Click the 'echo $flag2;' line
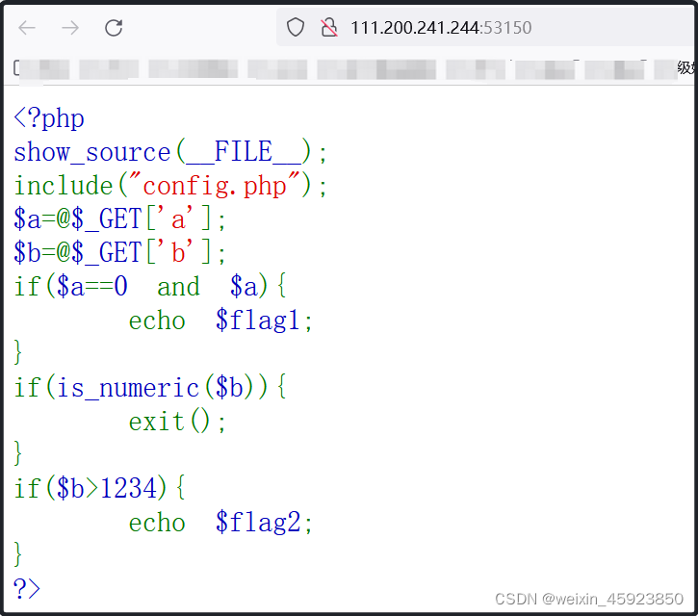698x616 pixels. [x=220, y=522]
